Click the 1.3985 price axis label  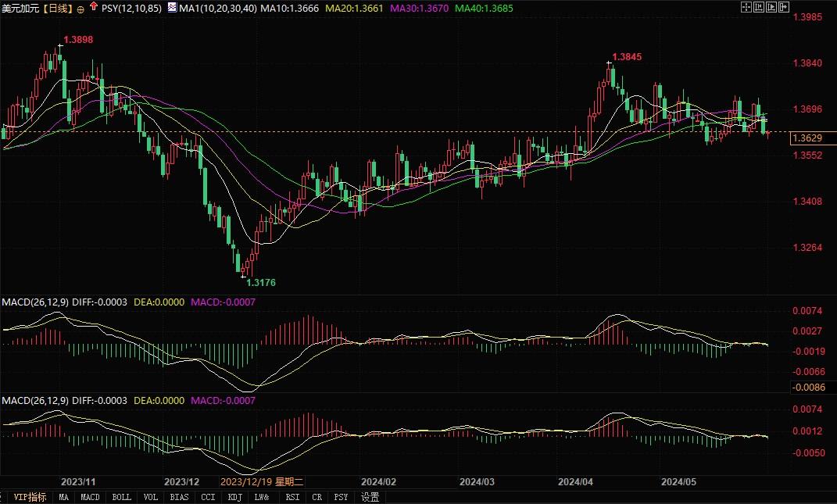807,17
